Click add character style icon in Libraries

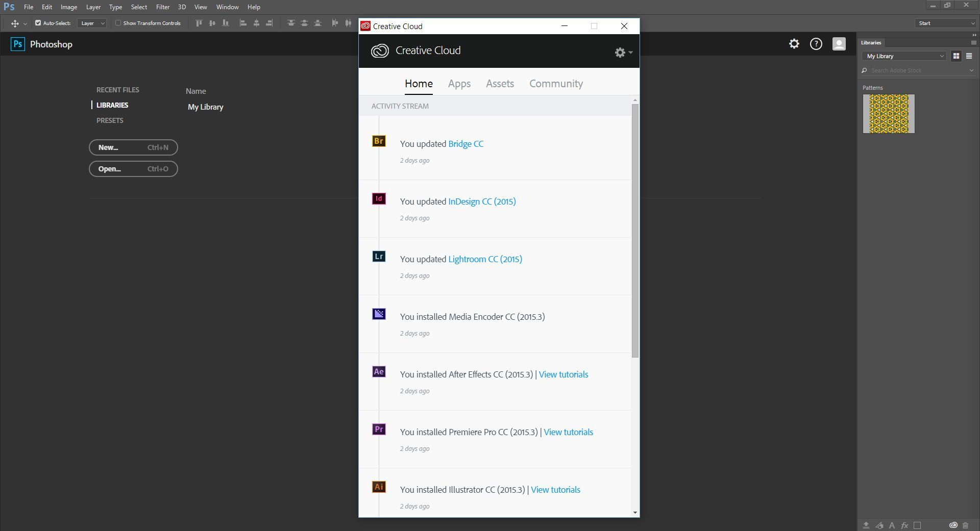tap(892, 525)
